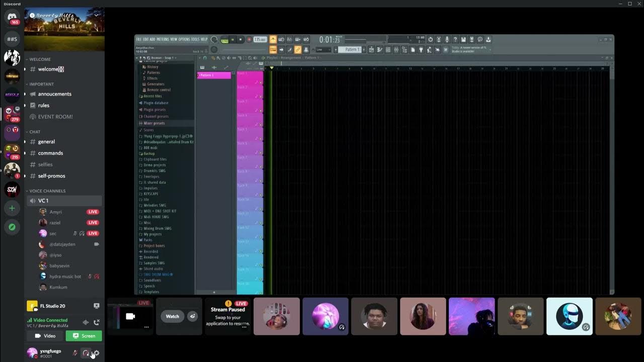
Task: Collapse the CHAT channel category
Action: [x=35, y=132]
